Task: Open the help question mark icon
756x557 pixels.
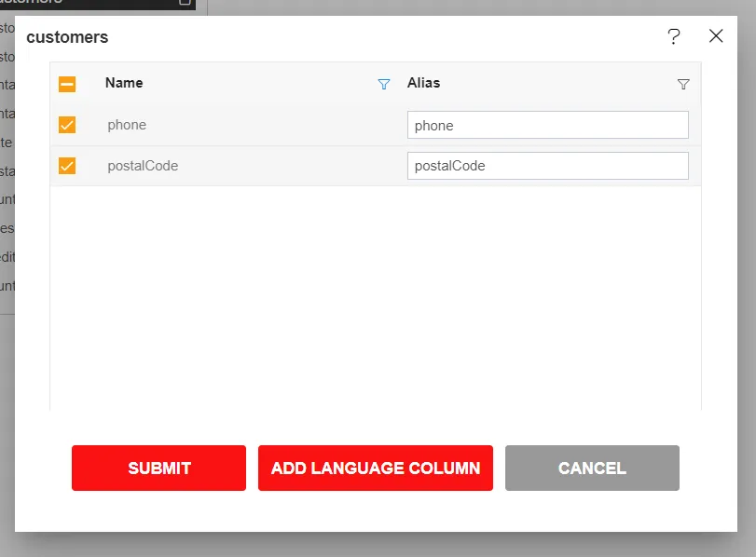Action: [x=674, y=36]
